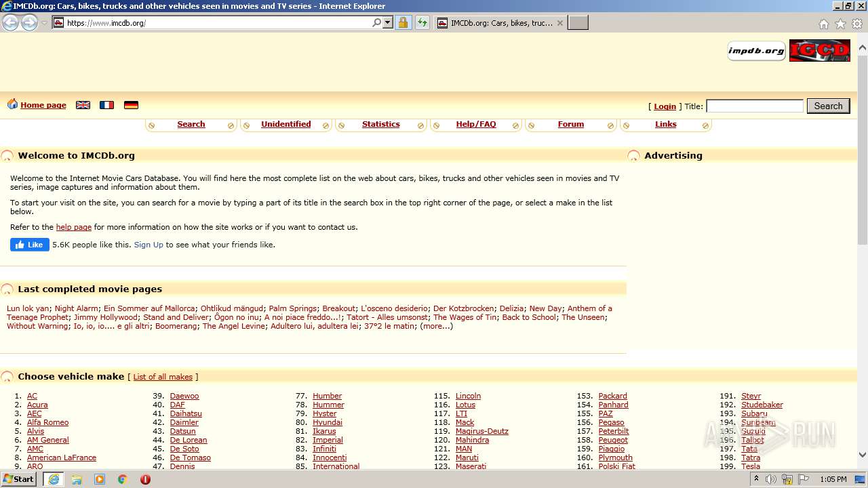The width and height of the screenshot is (868, 488).
Task: Select the Peugeot make
Action: (613, 440)
